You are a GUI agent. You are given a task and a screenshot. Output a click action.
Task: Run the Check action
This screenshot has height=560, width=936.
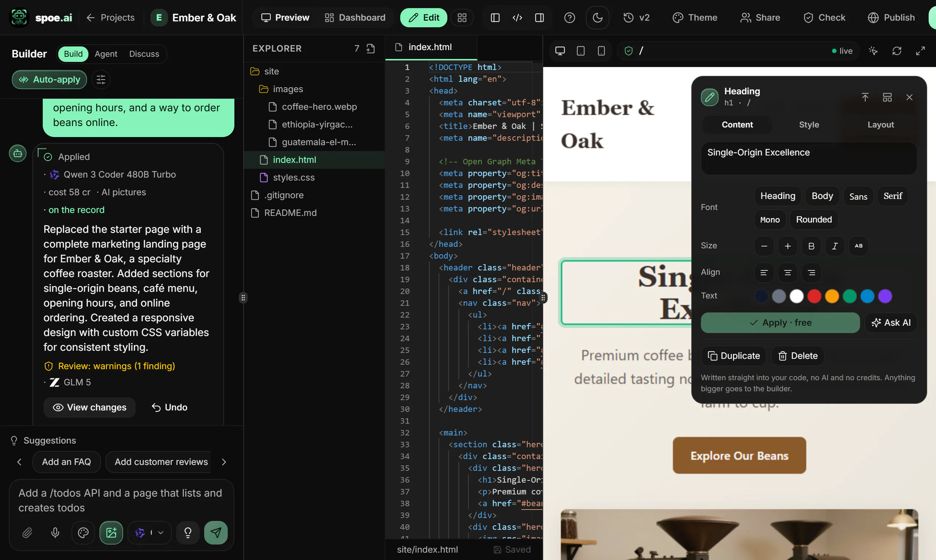pos(824,17)
